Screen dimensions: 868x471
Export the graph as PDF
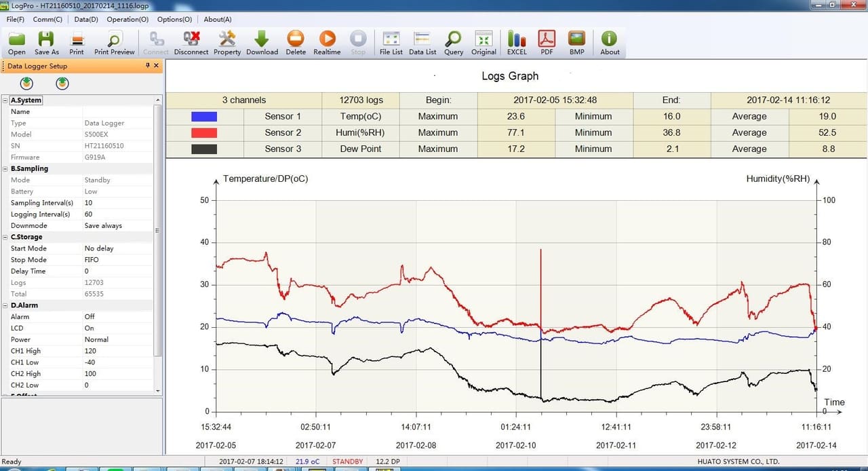(x=547, y=43)
